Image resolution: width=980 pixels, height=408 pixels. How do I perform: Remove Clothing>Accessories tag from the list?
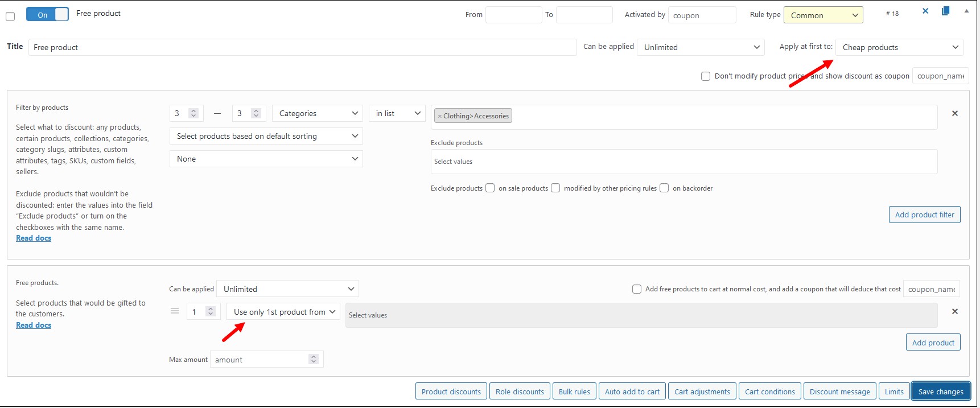tap(440, 116)
